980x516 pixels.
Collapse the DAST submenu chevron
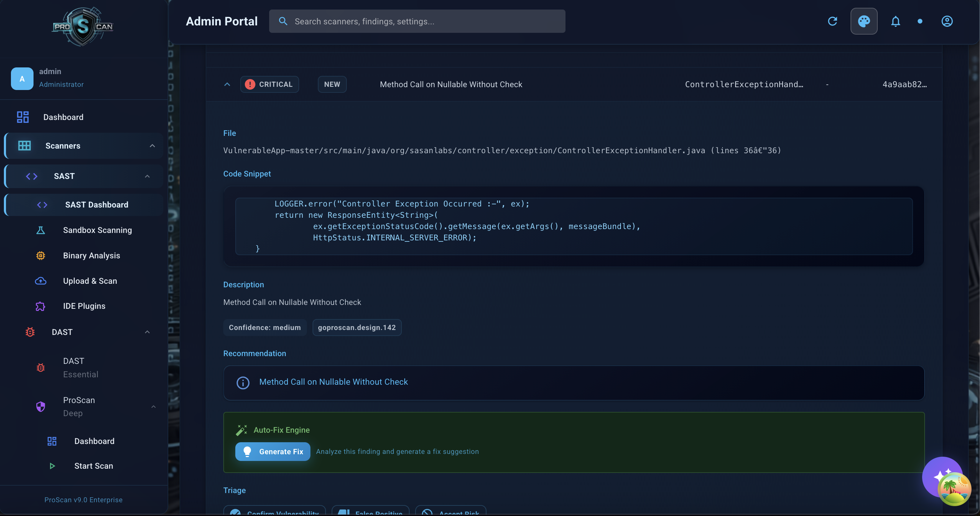(x=147, y=332)
